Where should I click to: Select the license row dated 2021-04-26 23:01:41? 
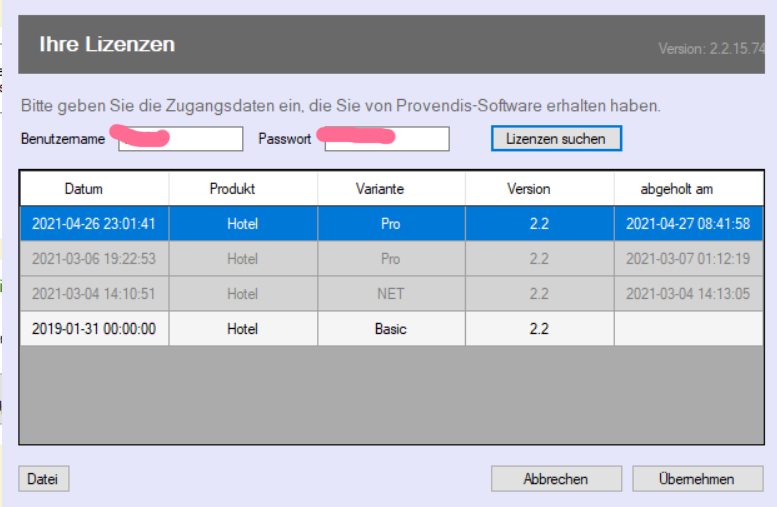[x=94, y=224]
